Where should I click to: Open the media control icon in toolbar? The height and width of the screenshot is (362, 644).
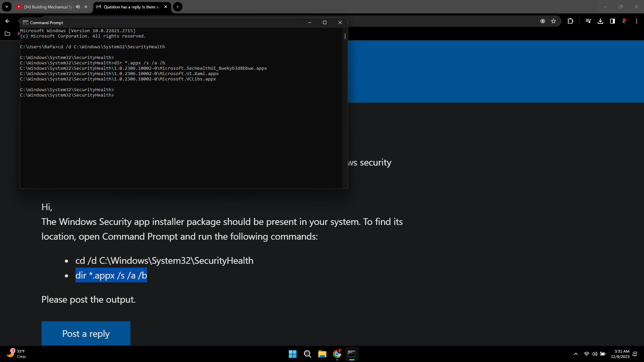588,21
